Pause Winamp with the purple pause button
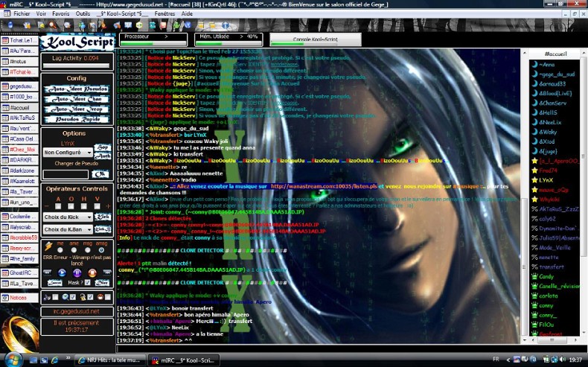The width and height of the screenshot is (588, 367). pos(77,272)
